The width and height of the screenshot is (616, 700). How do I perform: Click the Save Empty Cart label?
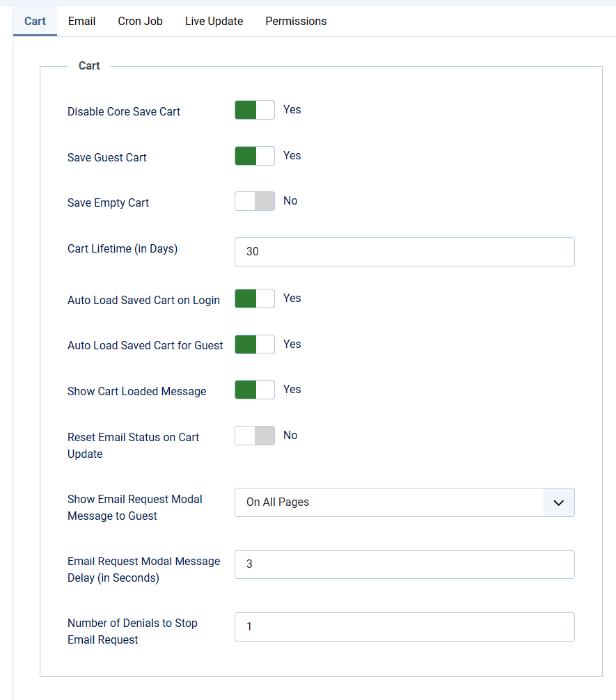[108, 202]
